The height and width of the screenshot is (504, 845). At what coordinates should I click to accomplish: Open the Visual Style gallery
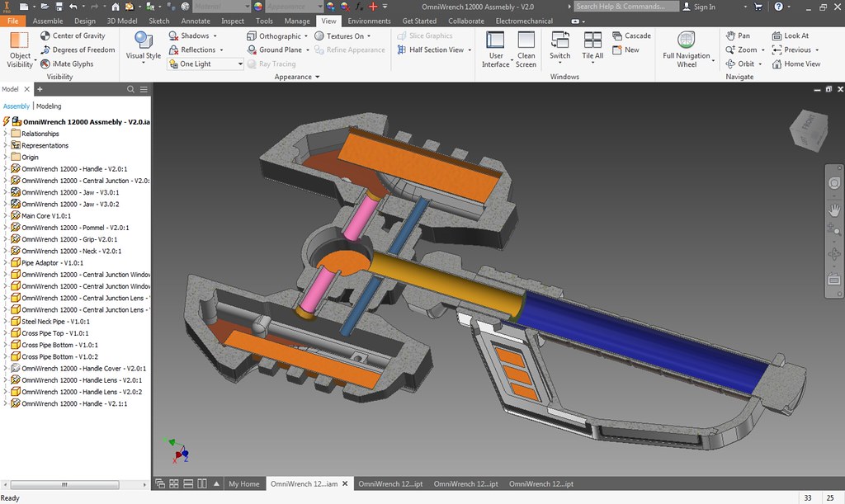[x=143, y=47]
